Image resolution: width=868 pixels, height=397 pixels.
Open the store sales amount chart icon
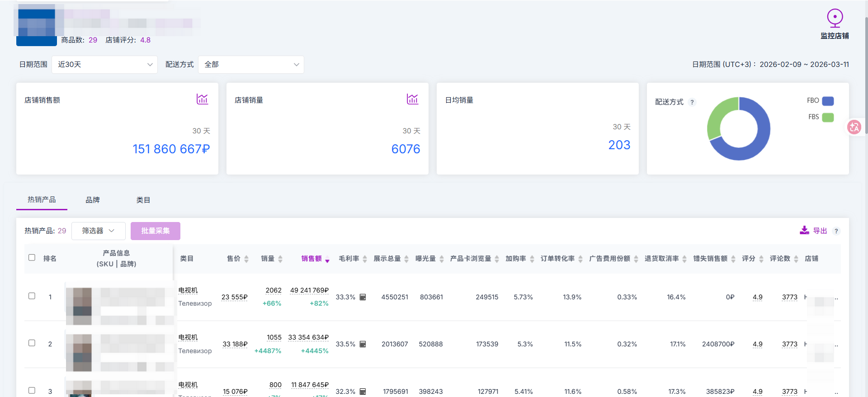202,99
